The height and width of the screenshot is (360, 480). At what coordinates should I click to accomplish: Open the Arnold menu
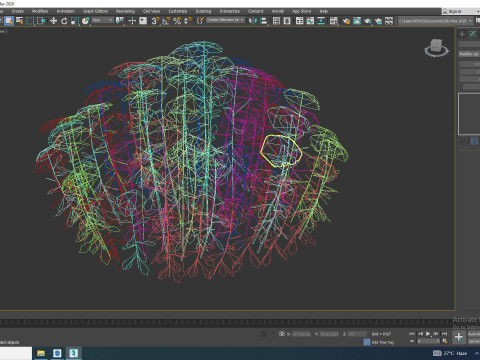pos(278,11)
